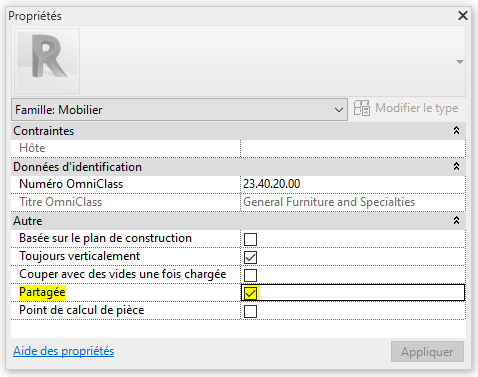Screen dimensions: 478x377
Task: Open the Aide des propriétés link
Action: (x=64, y=351)
